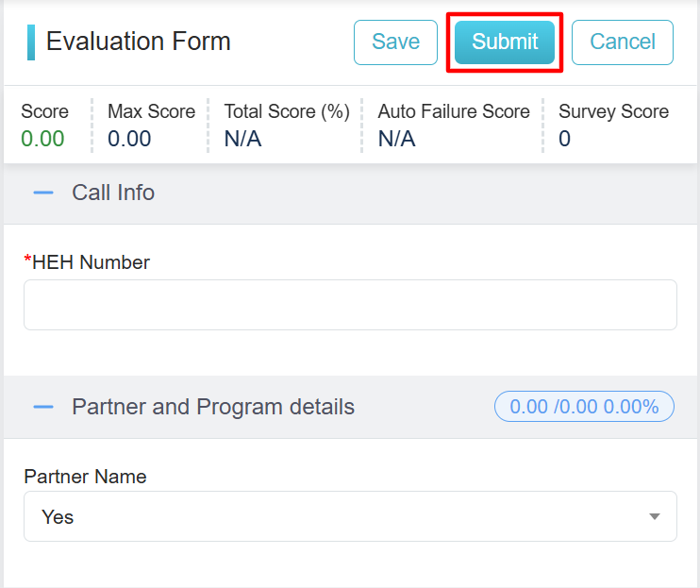Image resolution: width=700 pixels, height=588 pixels.
Task: Click the blue accent bar beside the title
Action: (31, 42)
